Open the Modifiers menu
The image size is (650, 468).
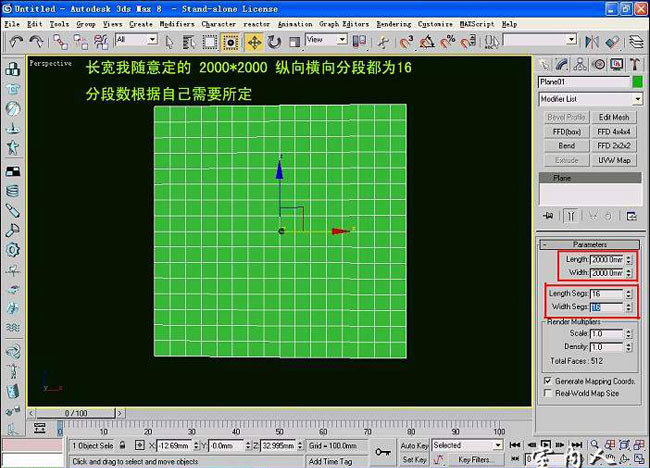[x=177, y=24]
